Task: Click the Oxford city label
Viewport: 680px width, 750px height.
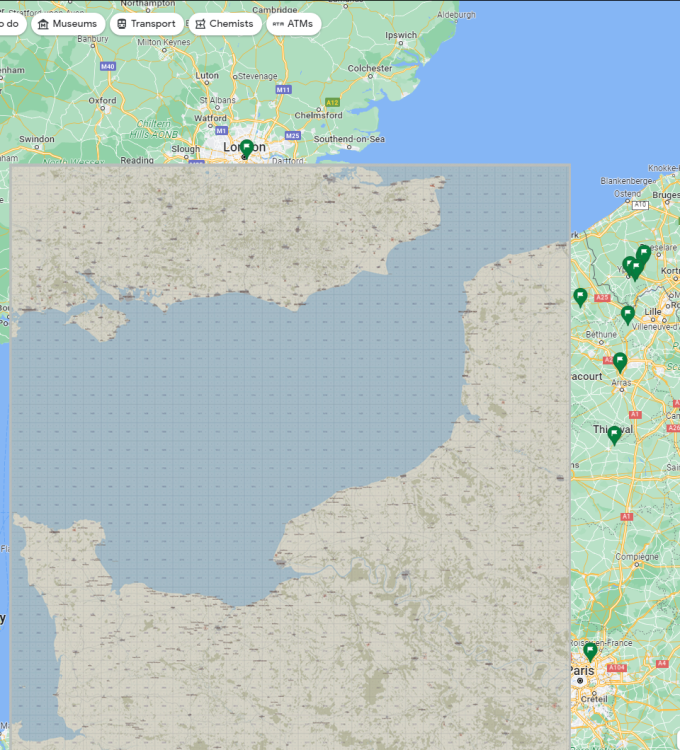Action: (x=102, y=100)
